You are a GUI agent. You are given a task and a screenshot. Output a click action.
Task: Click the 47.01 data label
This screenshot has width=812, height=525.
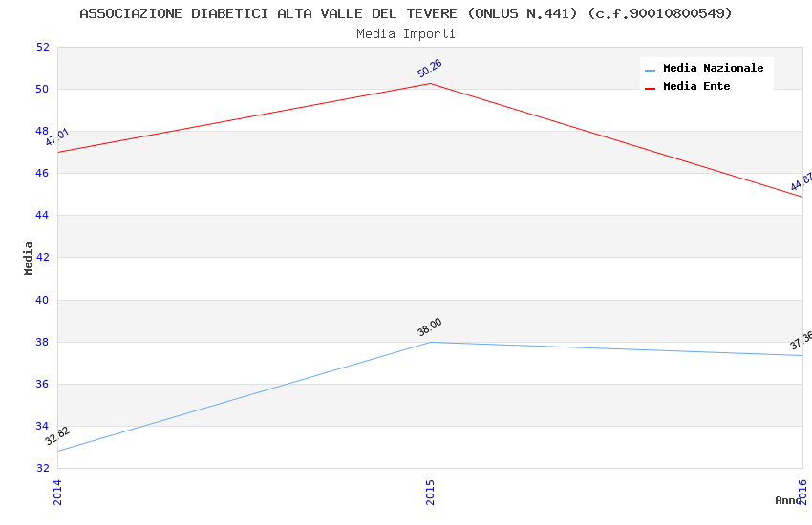click(57, 137)
